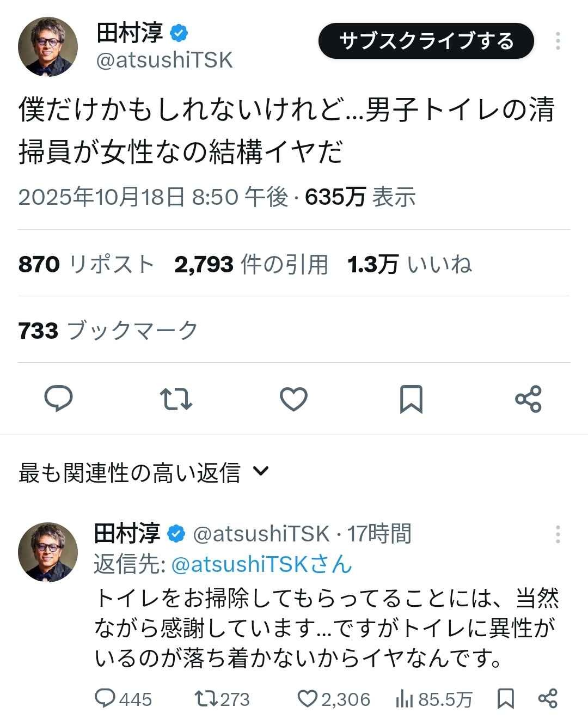Reply to the comment with 445 replies
The image size is (588, 725).
tap(105, 698)
